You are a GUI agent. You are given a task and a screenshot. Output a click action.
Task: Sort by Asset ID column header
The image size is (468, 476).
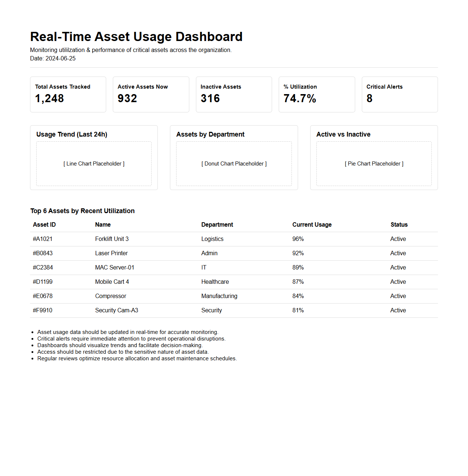[44, 225]
